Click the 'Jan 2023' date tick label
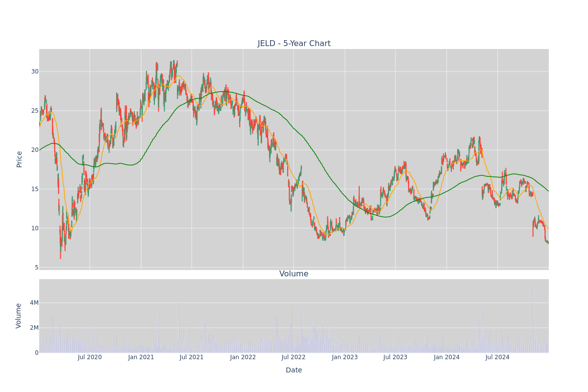Image resolution: width=588 pixels, height=392 pixels. pos(345,357)
